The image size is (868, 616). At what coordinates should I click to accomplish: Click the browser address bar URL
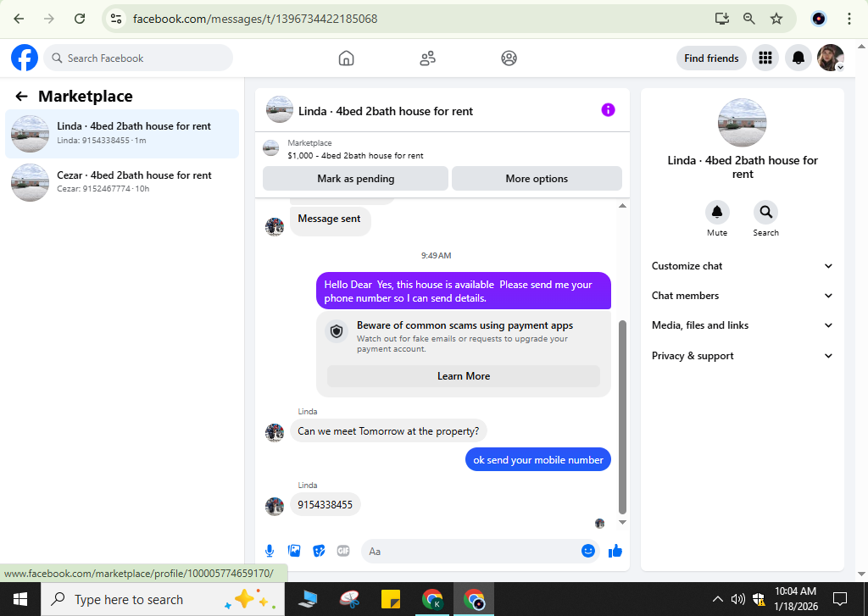point(255,19)
